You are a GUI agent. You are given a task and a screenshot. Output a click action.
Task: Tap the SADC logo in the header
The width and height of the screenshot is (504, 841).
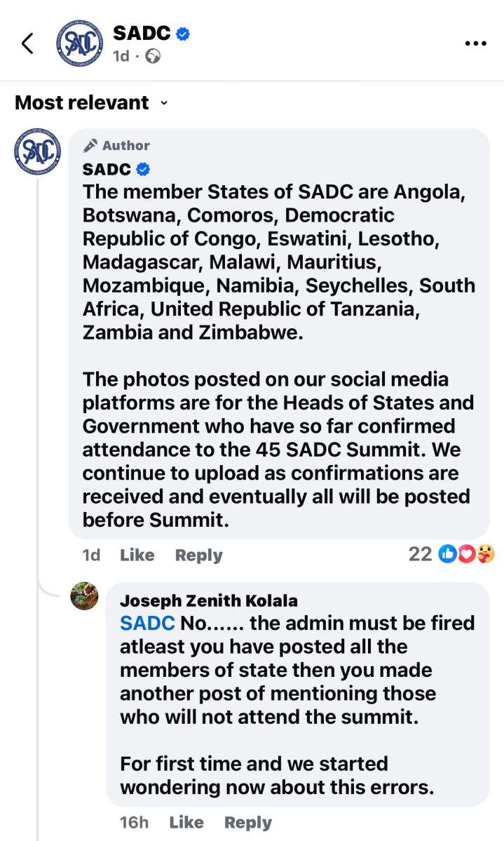pos(79,43)
